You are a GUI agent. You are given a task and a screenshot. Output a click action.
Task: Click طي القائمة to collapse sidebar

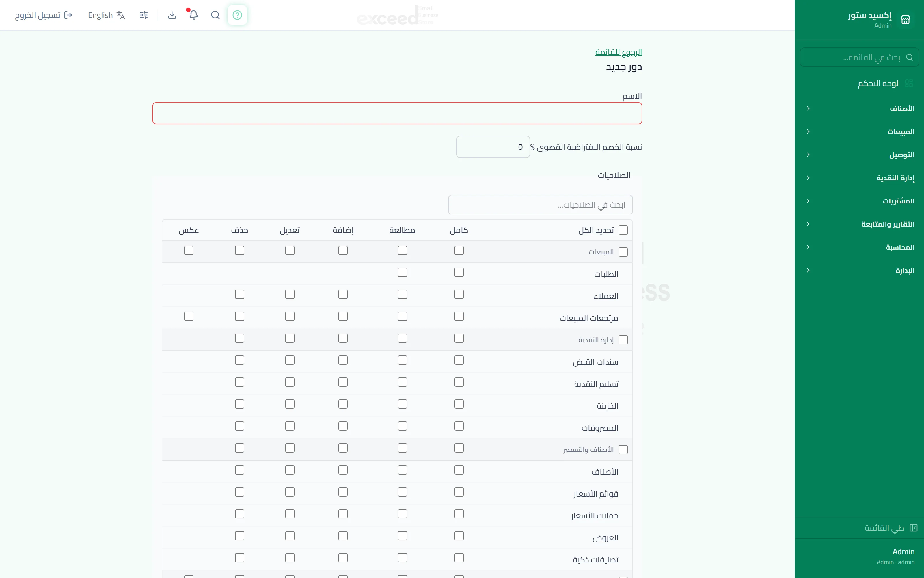[891, 527]
